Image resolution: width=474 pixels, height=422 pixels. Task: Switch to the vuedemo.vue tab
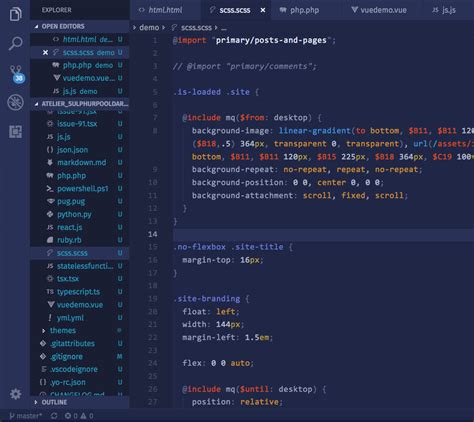pyautogui.click(x=379, y=10)
